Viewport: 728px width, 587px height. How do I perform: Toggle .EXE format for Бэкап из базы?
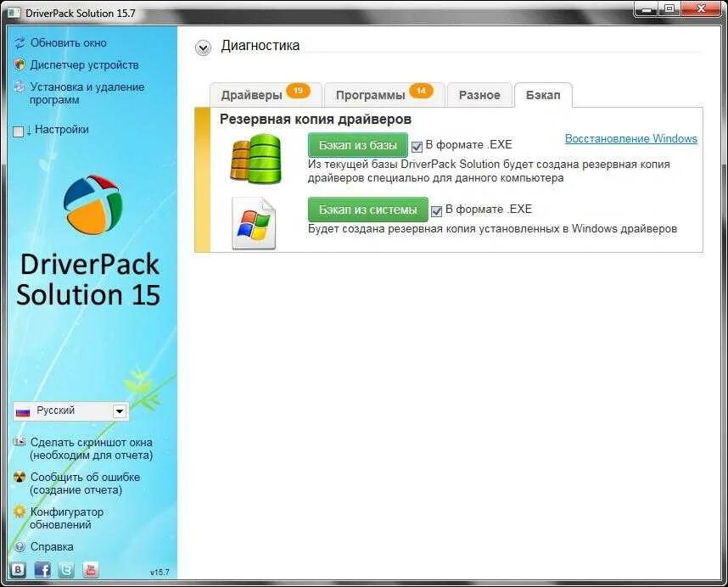click(x=417, y=147)
